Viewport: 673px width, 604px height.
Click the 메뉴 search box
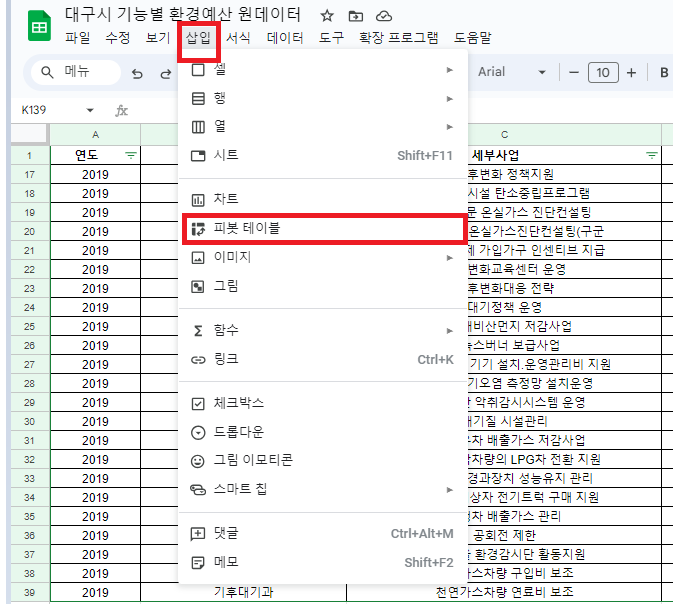click(x=76, y=72)
